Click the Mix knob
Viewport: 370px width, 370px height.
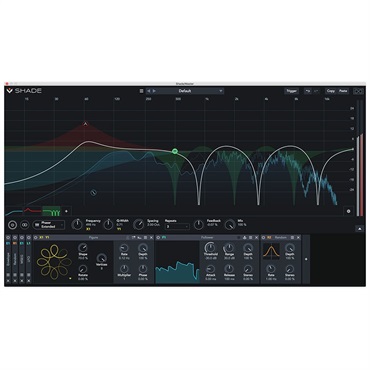click(230, 225)
